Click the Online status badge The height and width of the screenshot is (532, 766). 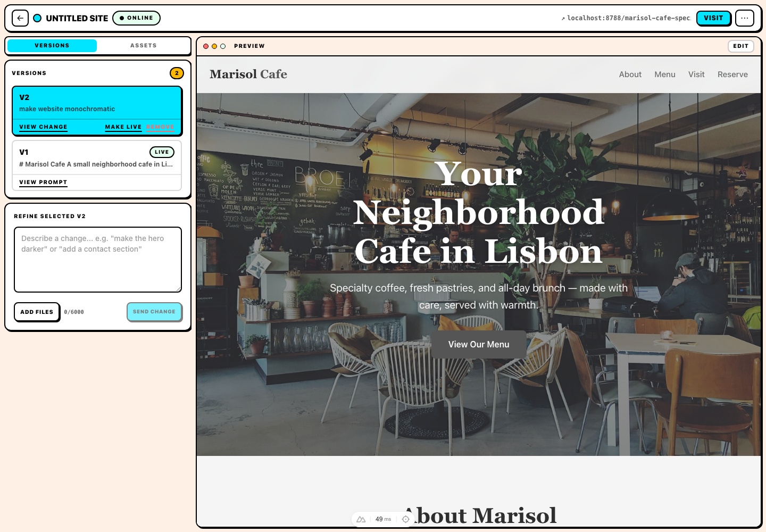pyautogui.click(x=136, y=18)
